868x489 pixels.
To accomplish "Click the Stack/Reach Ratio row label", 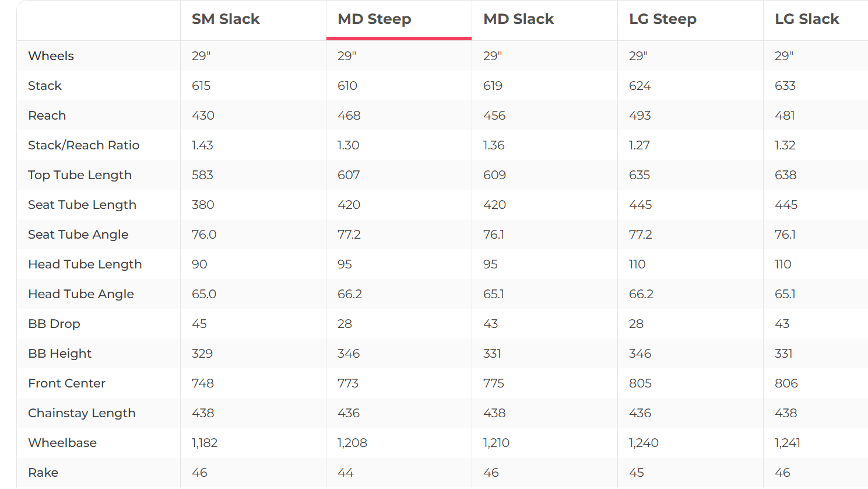I will point(84,145).
